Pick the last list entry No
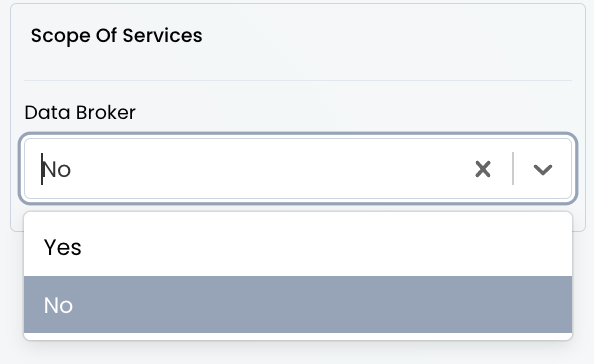 tap(298, 305)
